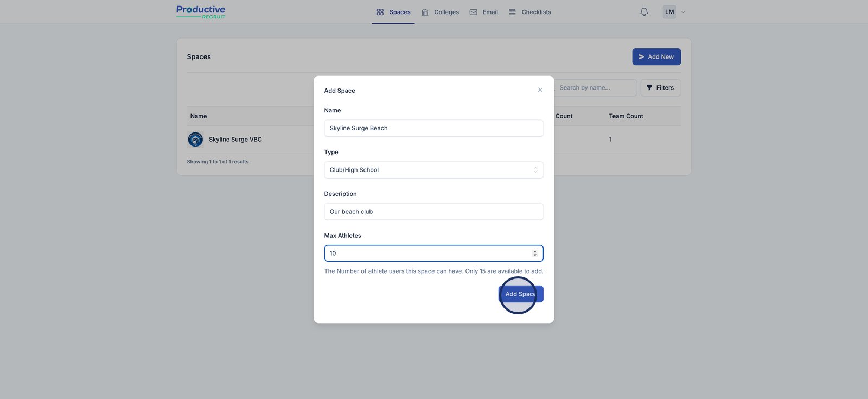Open the Filters button
This screenshot has height=399, width=868.
[x=660, y=88]
